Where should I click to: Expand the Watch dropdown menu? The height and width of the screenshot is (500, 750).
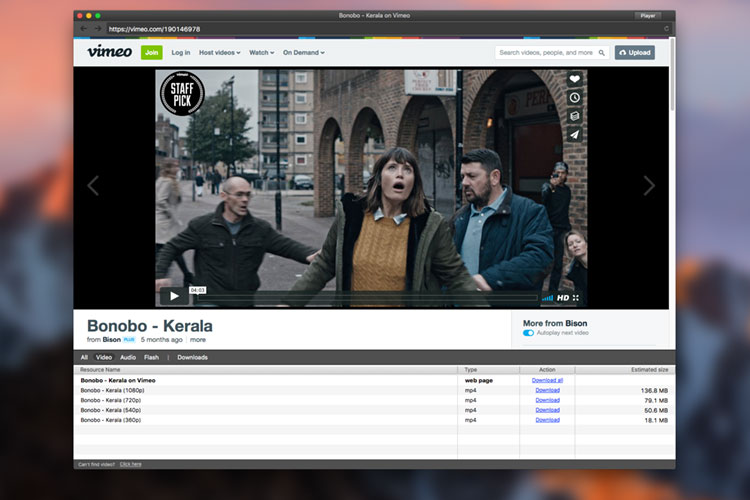coord(262,53)
